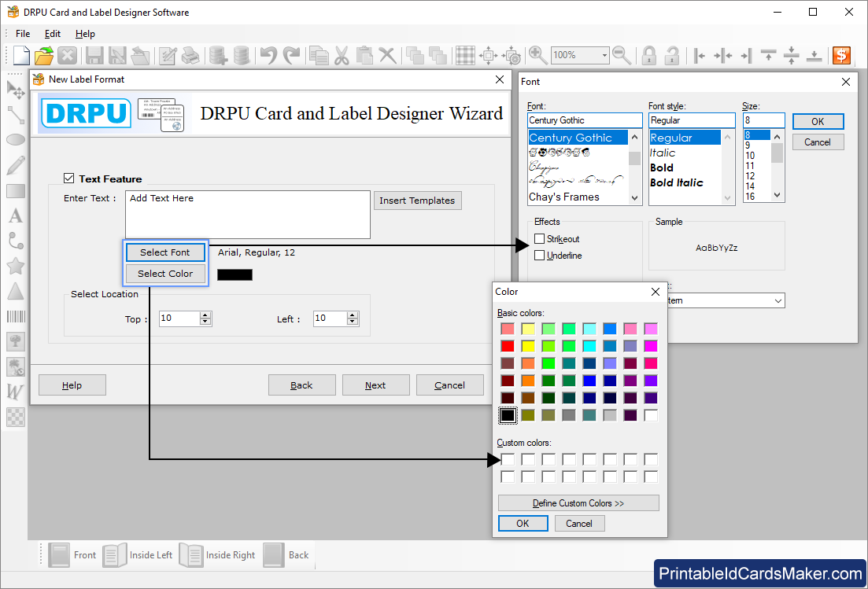Viewport: 868px width, 589px height.
Task: Select the Ellipse tool in left sidebar
Action: 16,140
